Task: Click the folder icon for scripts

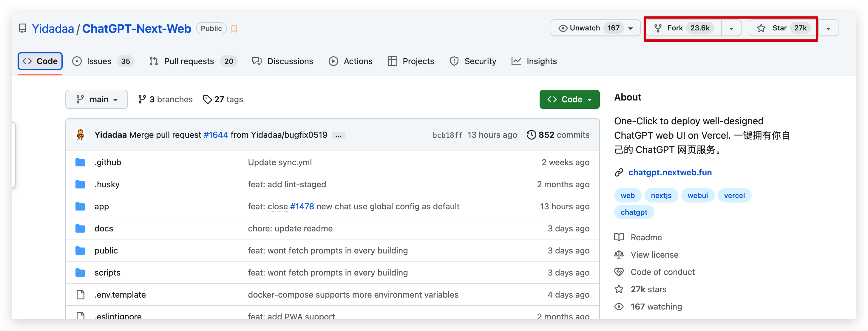Action: (80, 273)
